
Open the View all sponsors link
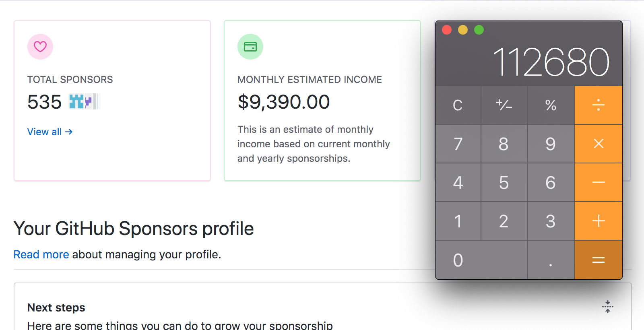tap(50, 132)
